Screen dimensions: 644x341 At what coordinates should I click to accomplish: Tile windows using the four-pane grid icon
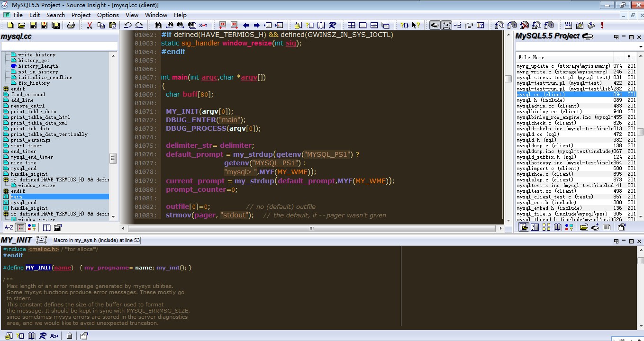tap(351, 25)
